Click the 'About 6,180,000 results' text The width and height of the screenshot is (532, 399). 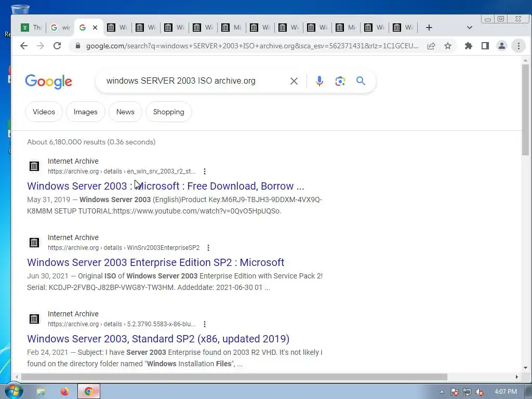click(91, 142)
